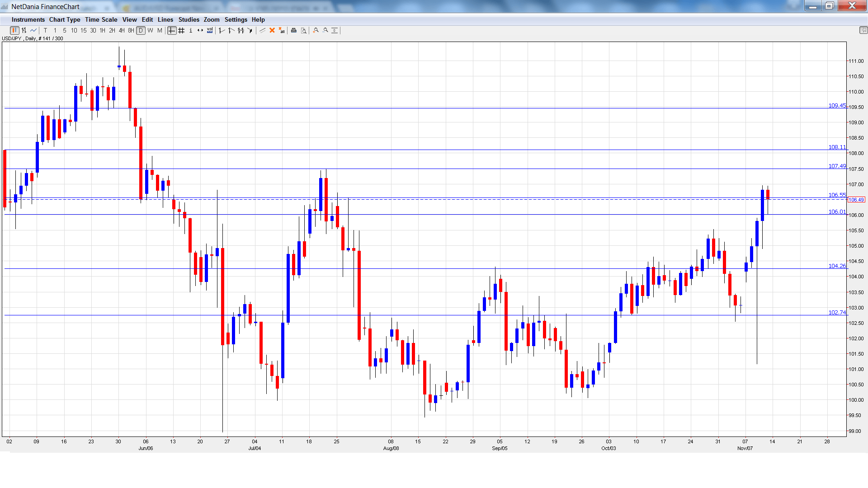Click the zoom out magnifier icon
The width and height of the screenshot is (868, 488).
coord(325,30)
